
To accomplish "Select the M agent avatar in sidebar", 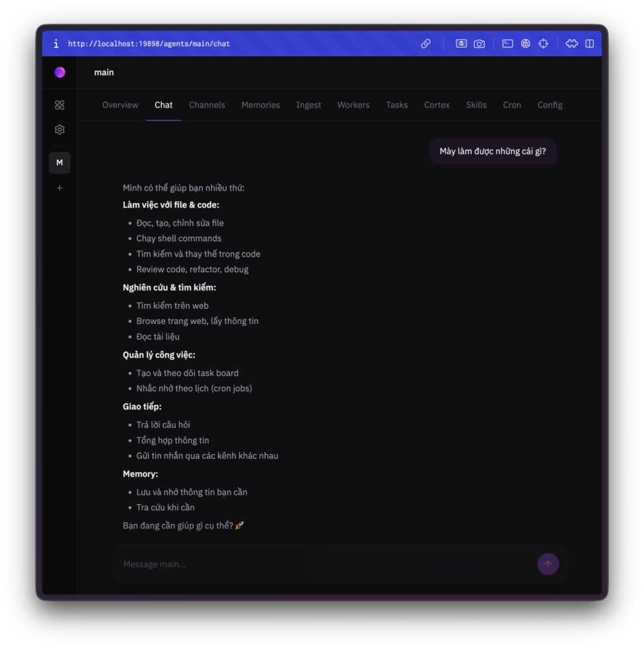I will [59, 163].
